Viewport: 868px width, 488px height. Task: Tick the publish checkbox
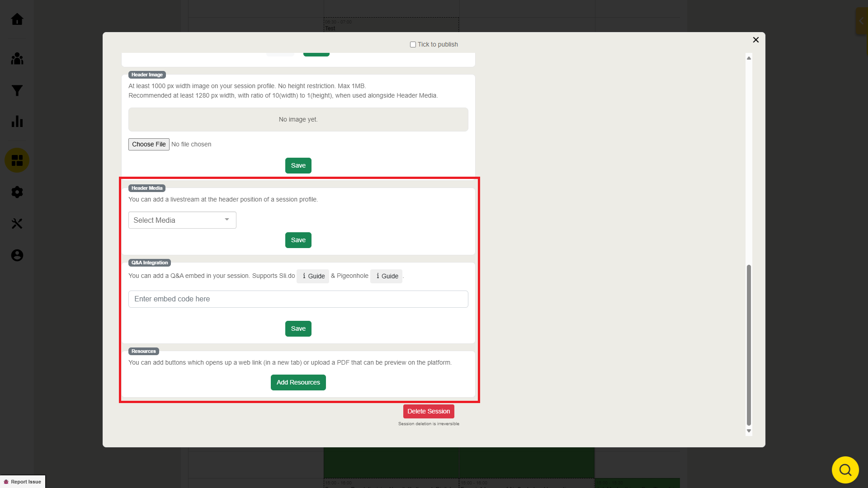click(x=413, y=44)
